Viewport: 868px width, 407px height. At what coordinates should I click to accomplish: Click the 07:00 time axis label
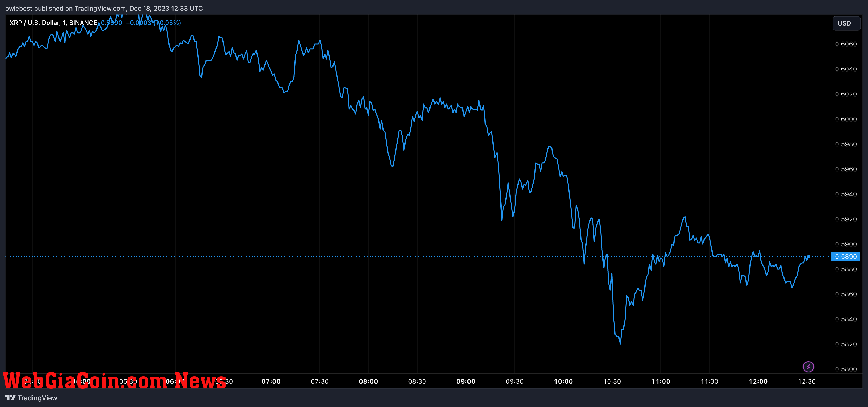click(x=271, y=381)
